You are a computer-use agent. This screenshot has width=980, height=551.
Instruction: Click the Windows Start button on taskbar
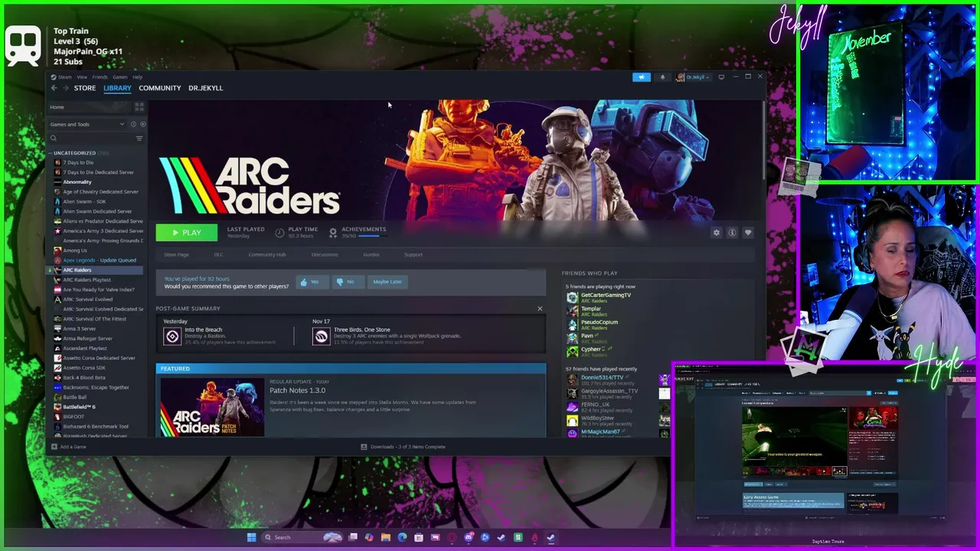251,537
